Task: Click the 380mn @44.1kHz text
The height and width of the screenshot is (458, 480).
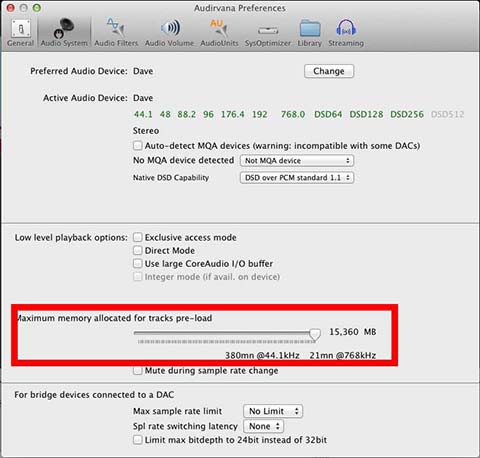Action: click(262, 355)
